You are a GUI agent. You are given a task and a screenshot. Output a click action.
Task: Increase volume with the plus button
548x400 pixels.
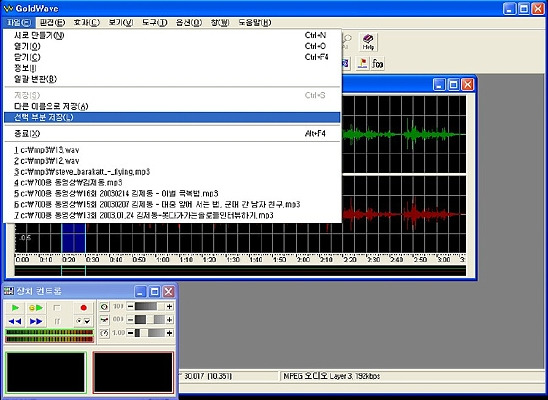(x=170, y=307)
